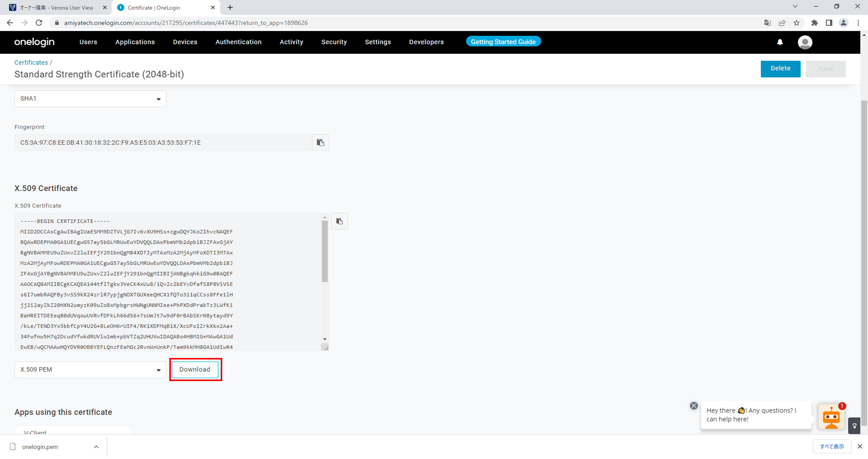Open the Chrome profile icon
This screenshot has height=459, width=868.
point(843,22)
